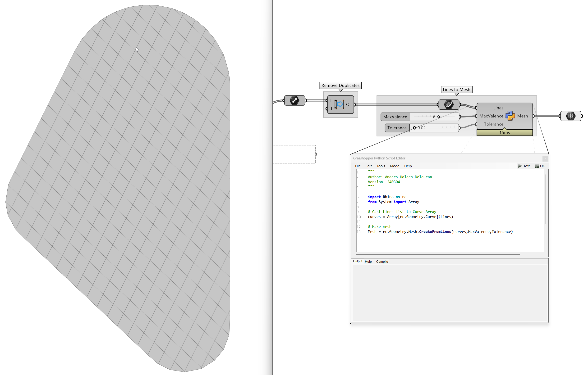Click the Test run icon in script editor
The width and height of the screenshot is (588, 375).
pos(520,166)
